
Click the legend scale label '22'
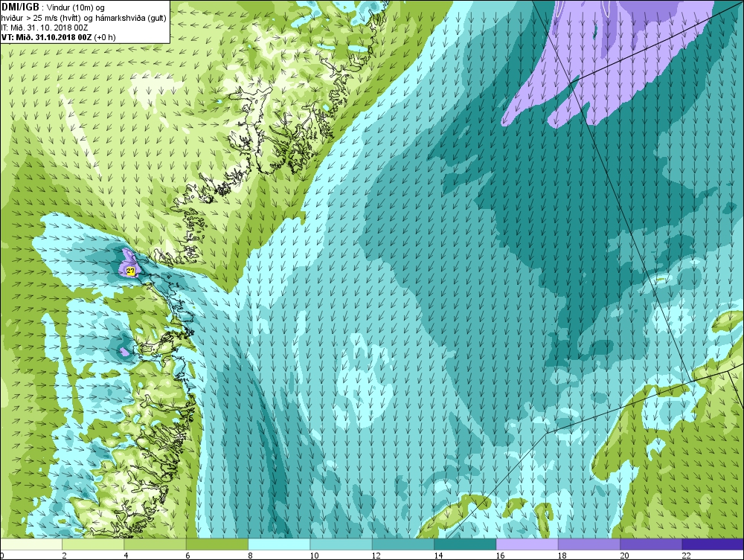tap(686, 556)
